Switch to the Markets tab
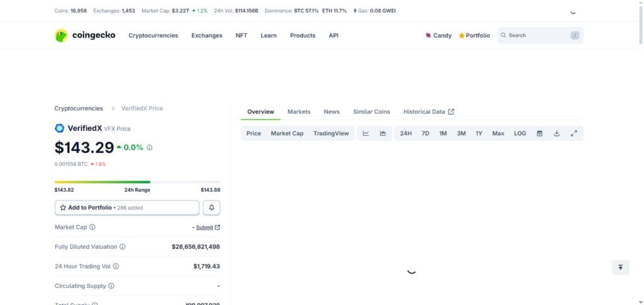Image resolution: width=644 pixels, height=305 pixels. click(299, 112)
